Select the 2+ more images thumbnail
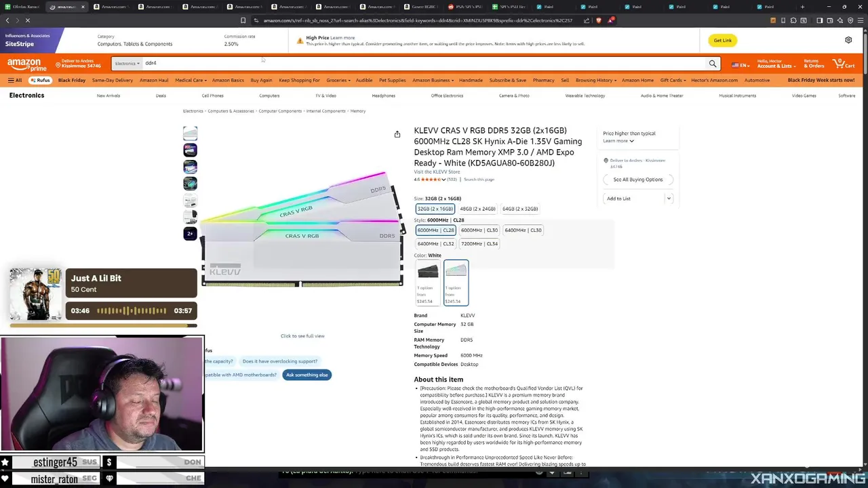868x488 pixels. click(x=190, y=234)
